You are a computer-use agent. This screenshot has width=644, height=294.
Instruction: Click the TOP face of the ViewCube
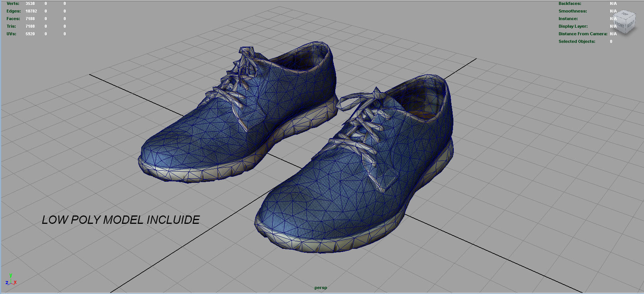(625, 14)
